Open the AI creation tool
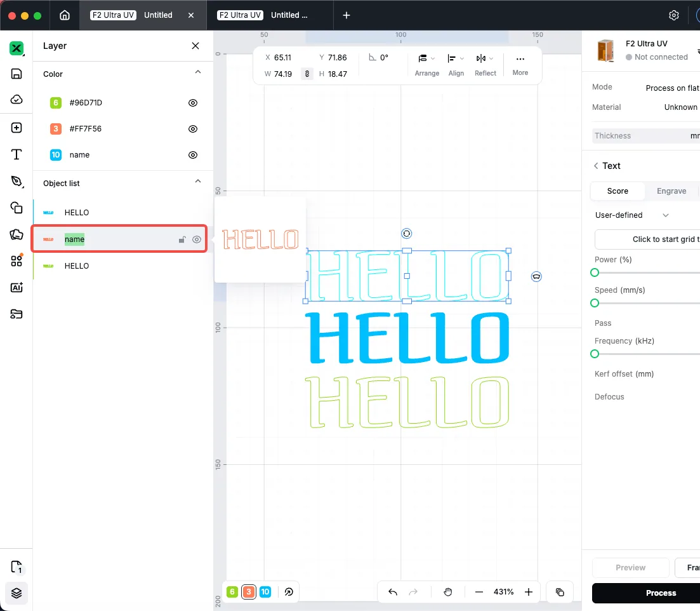Image resolution: width=700 pixels, height=611 pixels. click(17, 287)
